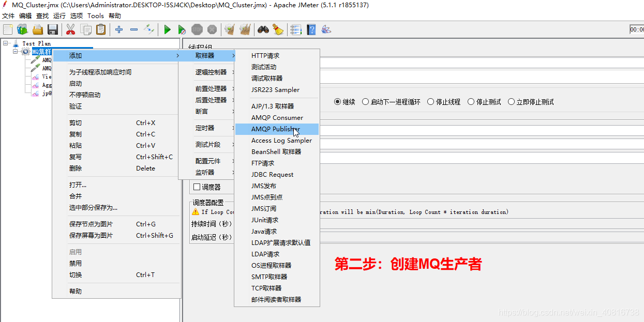Select 不停顿启动 context menu entry
Screen dimensions: 644x322
tap(116, 95)
